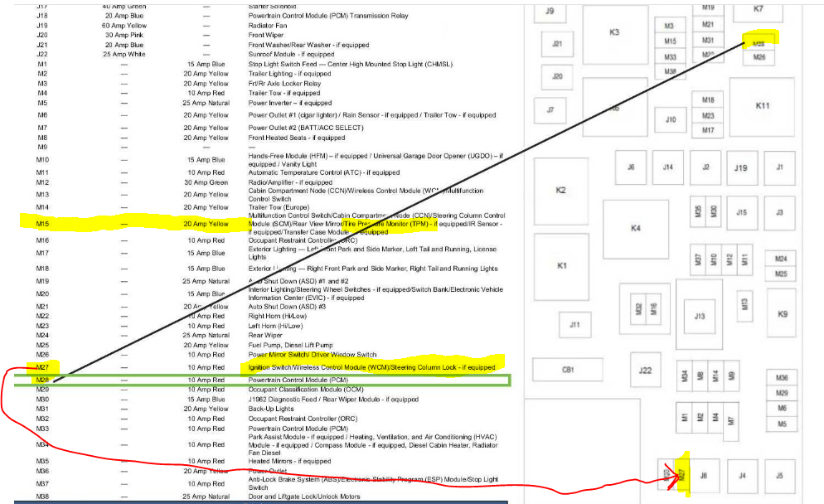
Task: Click 'J1962 Diagnostic Feed / Rear Wiper Module' text
Action: tap(333, 400)
